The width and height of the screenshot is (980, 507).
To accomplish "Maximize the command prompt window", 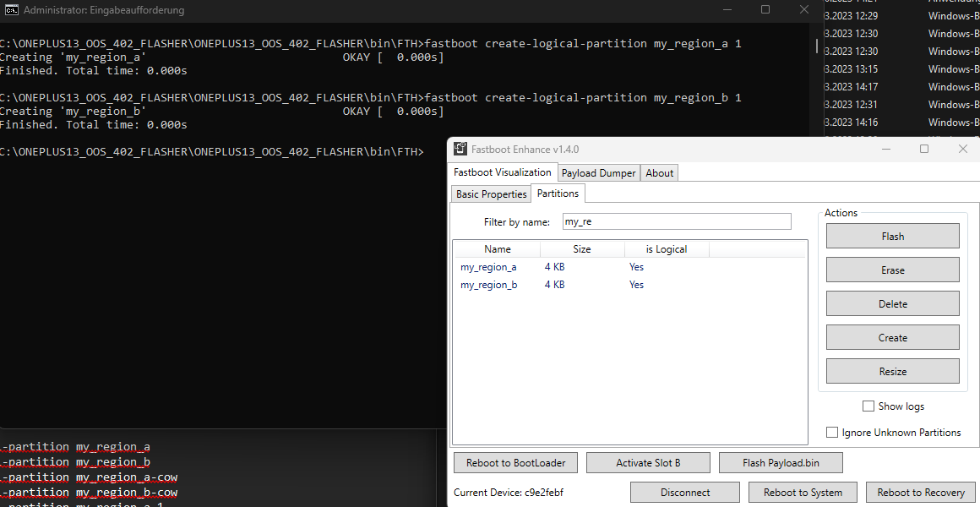I will pyautogui.click(x=765, y=9).
